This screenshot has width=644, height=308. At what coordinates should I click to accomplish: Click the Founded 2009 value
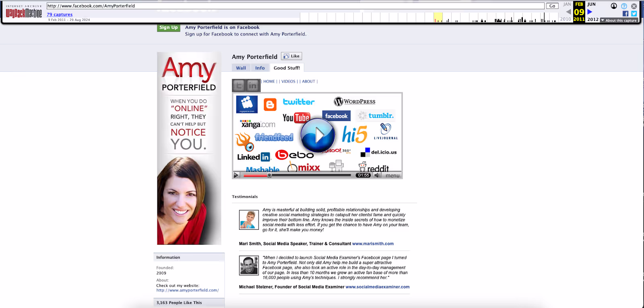click(161, 273)
